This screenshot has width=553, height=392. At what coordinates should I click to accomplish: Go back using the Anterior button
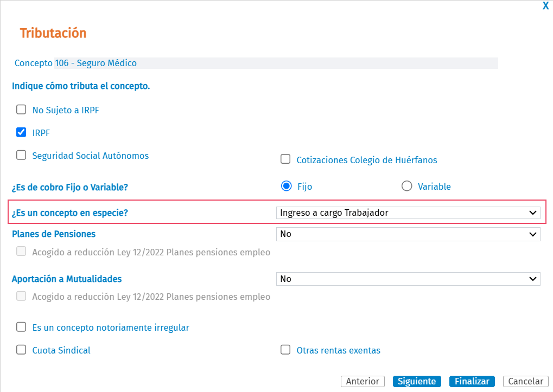click(363, 381)
